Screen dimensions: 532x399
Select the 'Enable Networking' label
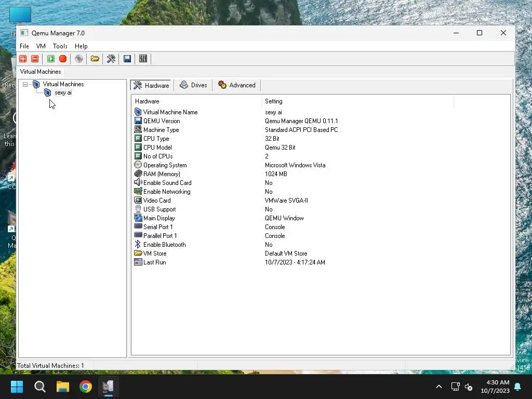coord(167,191)
